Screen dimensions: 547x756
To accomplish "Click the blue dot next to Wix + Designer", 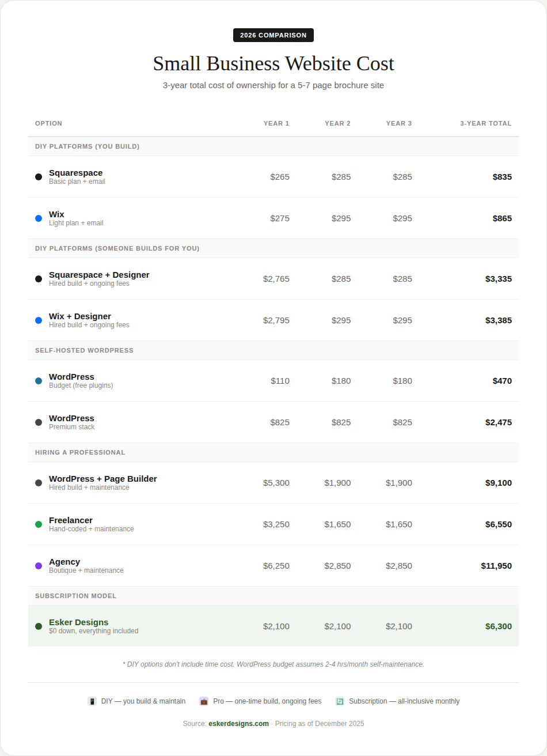I will coord(38,320).
